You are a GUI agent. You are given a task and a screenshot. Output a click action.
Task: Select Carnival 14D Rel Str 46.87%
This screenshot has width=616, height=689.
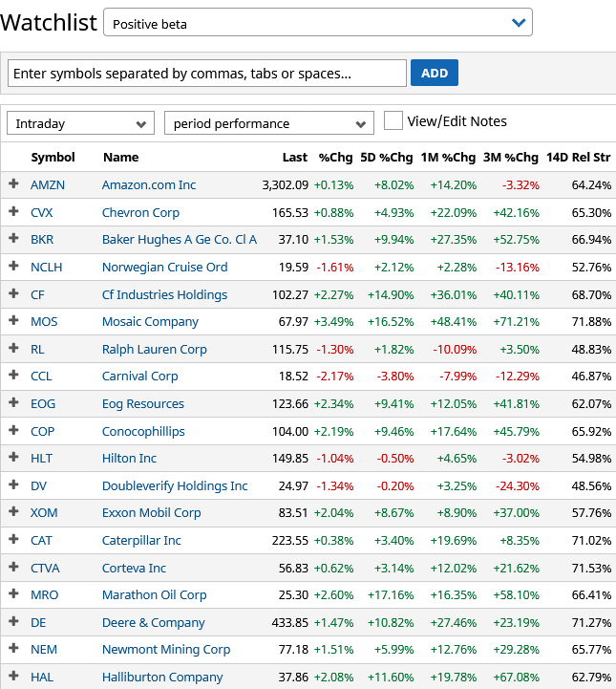coord(591,377)
